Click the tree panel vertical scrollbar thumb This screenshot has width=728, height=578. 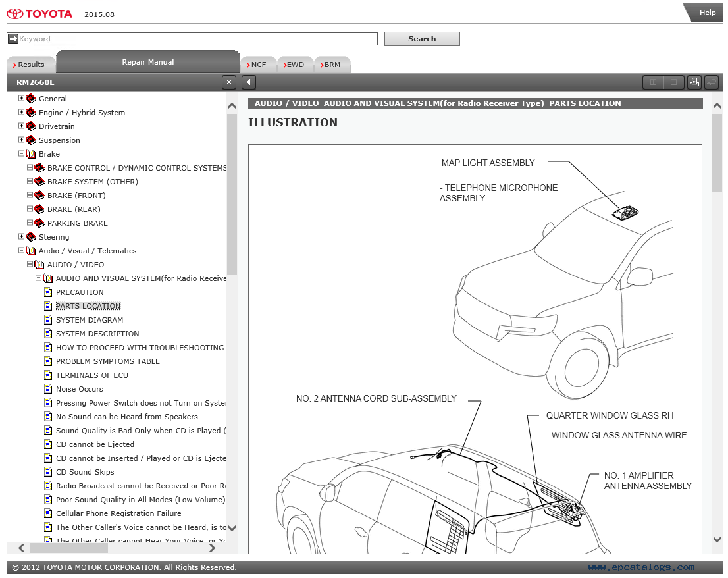[232, 194]
